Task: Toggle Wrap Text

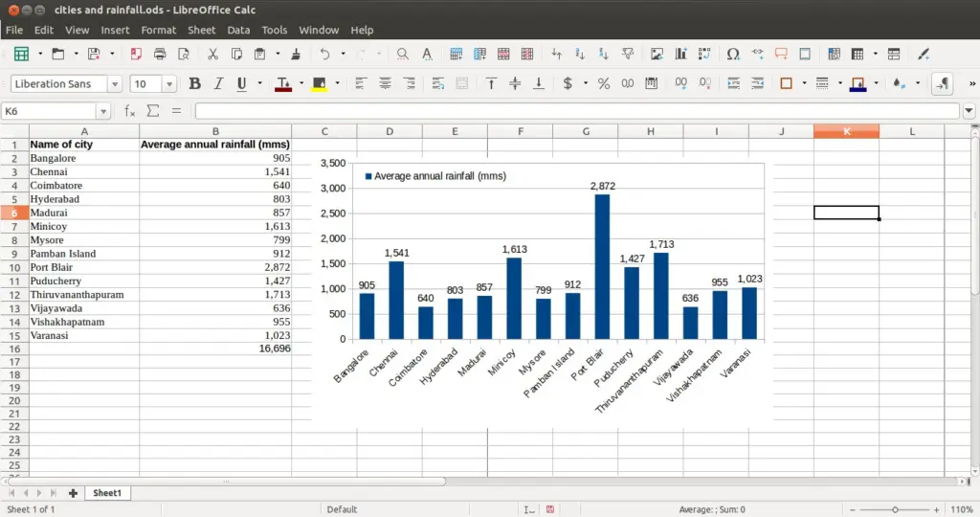Action: pos(437,83)
